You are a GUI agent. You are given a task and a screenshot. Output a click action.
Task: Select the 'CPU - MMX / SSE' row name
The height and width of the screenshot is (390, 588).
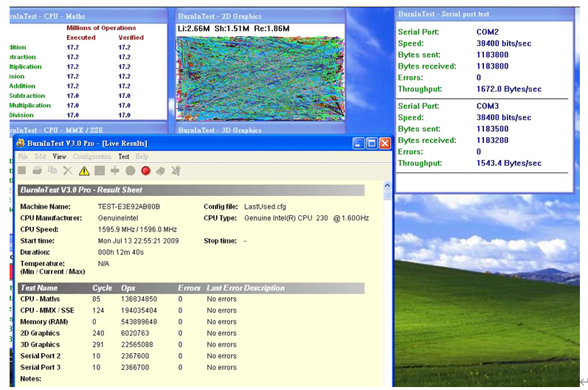tap(47, 310)
